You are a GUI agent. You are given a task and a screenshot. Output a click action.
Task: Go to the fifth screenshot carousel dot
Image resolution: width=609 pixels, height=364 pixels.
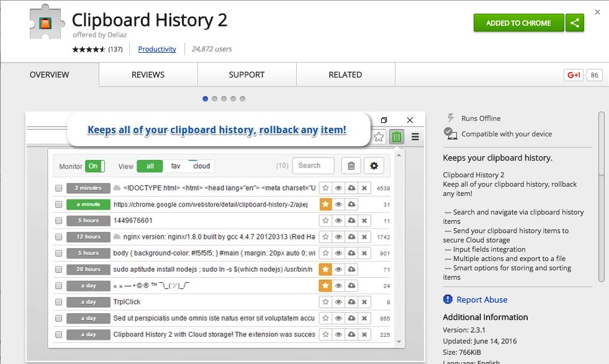[x=242, y=99]
